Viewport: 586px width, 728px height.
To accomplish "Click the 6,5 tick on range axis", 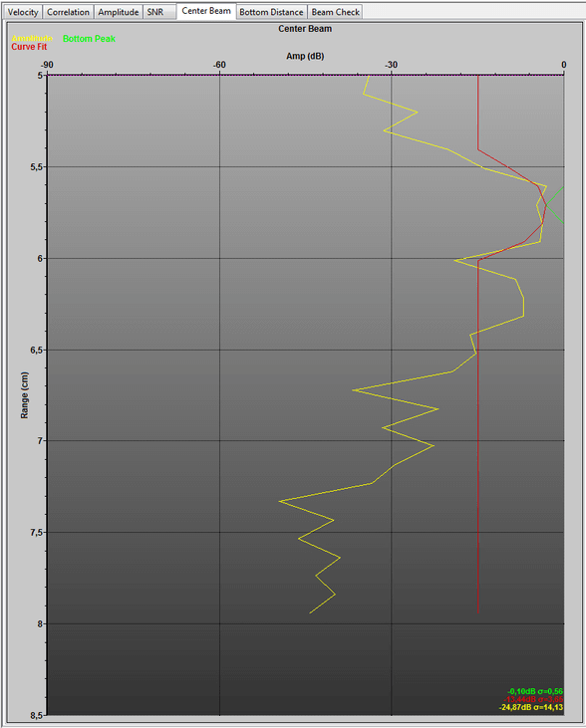I will point(36,351).
